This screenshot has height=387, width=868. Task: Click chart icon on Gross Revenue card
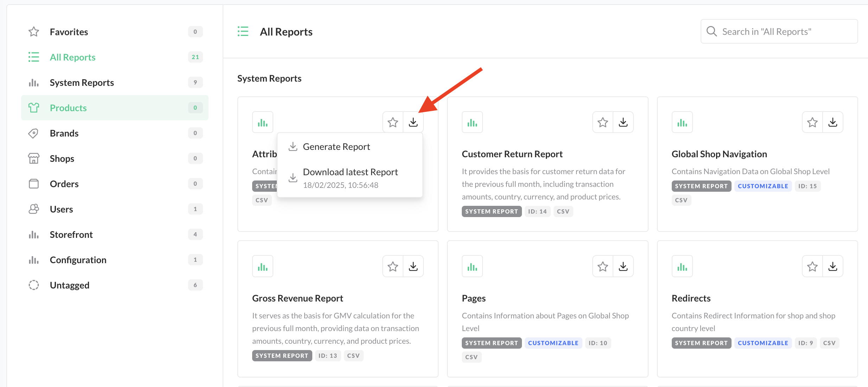262,267
